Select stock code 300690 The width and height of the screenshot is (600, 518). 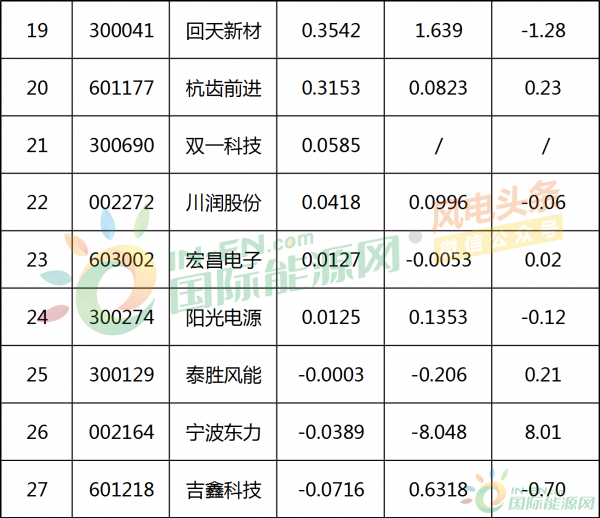tap(122, 145)
